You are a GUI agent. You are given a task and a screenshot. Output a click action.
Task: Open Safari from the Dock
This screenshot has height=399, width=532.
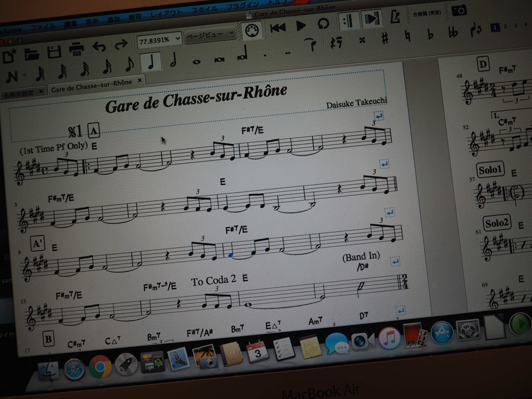coord(74,369)
